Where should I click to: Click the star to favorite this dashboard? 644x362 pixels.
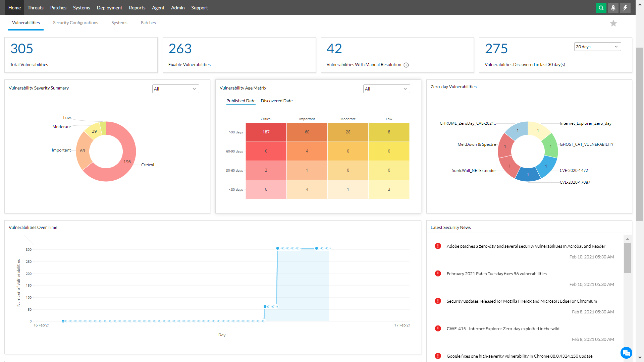(x=613, y=23)
